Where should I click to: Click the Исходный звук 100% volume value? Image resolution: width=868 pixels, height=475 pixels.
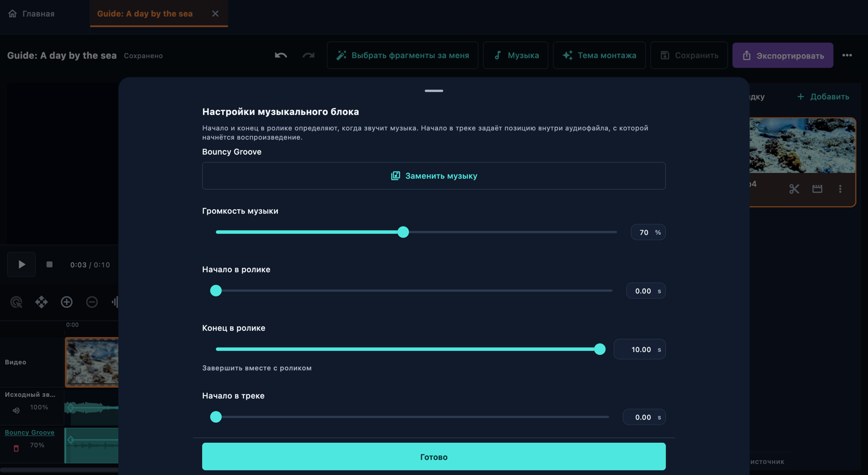coord(39,407)
